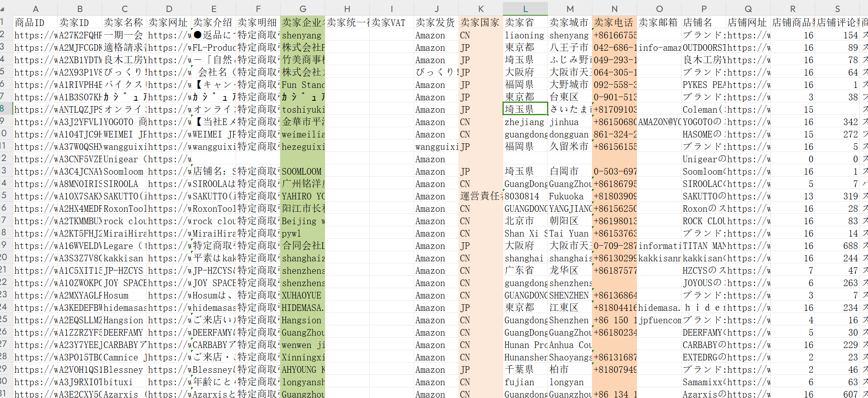Select column G header
The width and height of the screenshot is (868, 398).
[302, 9]
